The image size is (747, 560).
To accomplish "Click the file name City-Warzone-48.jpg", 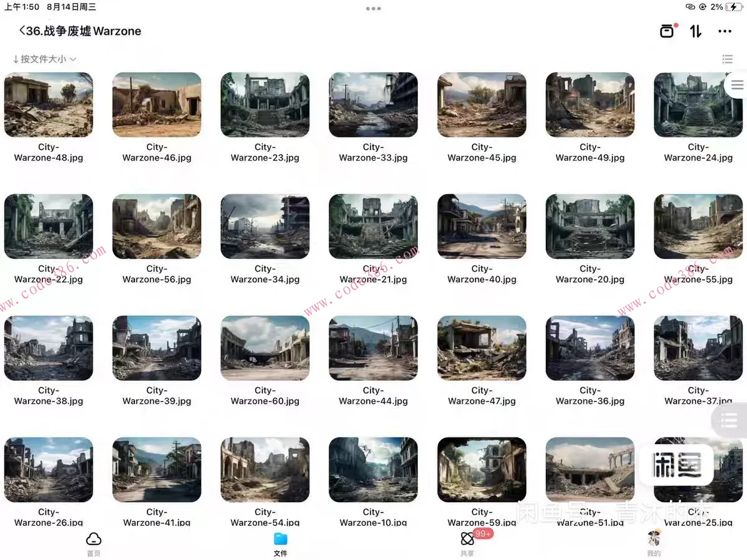I will (49, 152).
